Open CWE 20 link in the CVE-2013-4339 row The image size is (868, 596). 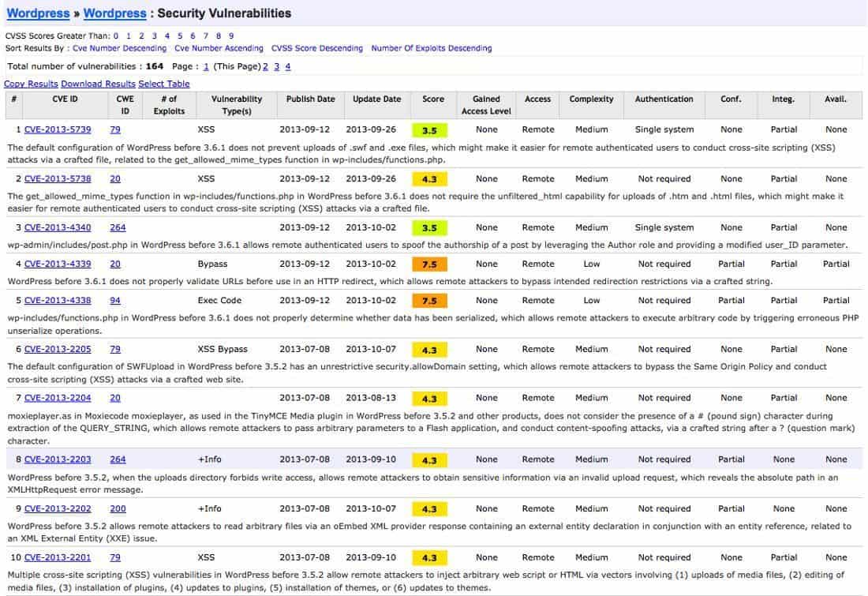pyautogui.click(x=115, y=264)
